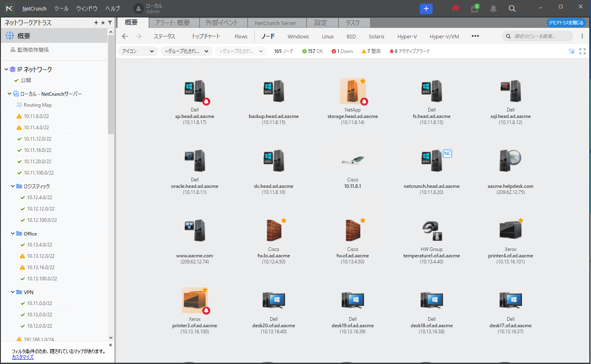The height and width of the screenshot is (364, 591).
Task: Click the view search input field
Action: point(537,36)
